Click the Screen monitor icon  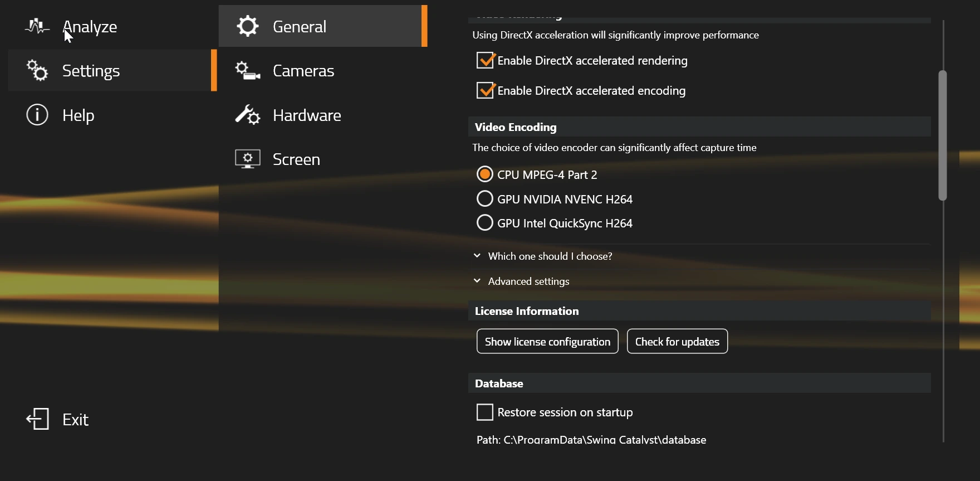coord(248,159)
